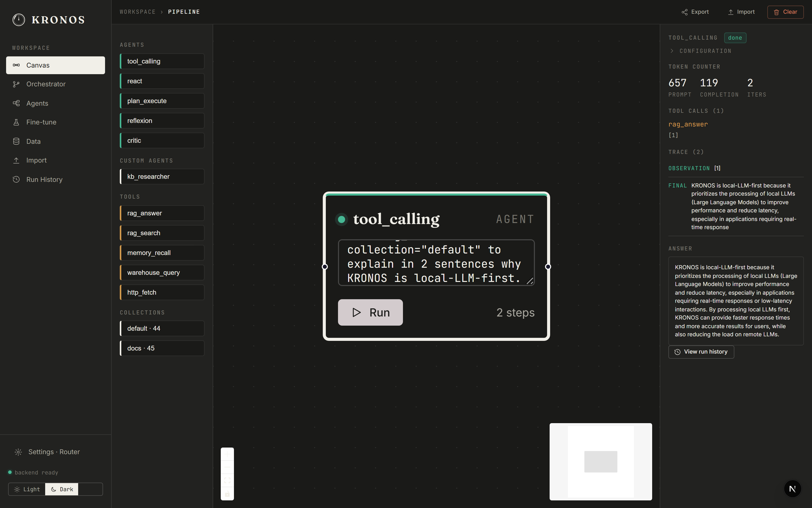Click the backend ready status indicator
The height and width of the screenshot is (508, 812).
33,472
